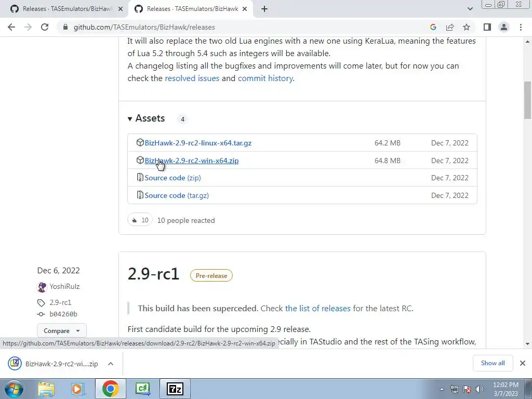Open the commit history link
This screenshot has height=399, width=532.
point(265,78)
